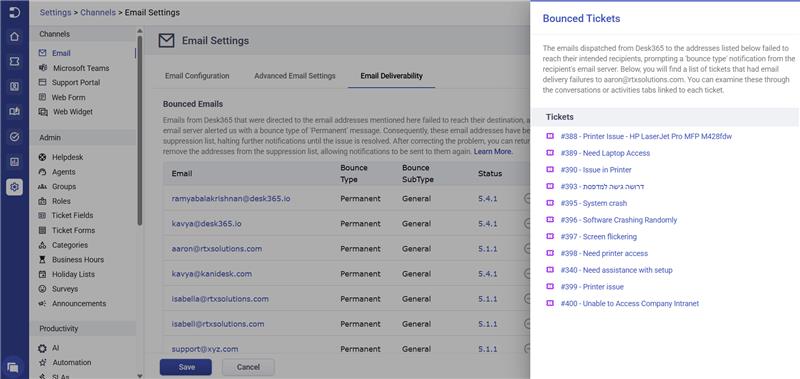The height and width of the screenshot is (379, 800).
Task: Open the Home icon in left rail
Action: click(14, 37)
